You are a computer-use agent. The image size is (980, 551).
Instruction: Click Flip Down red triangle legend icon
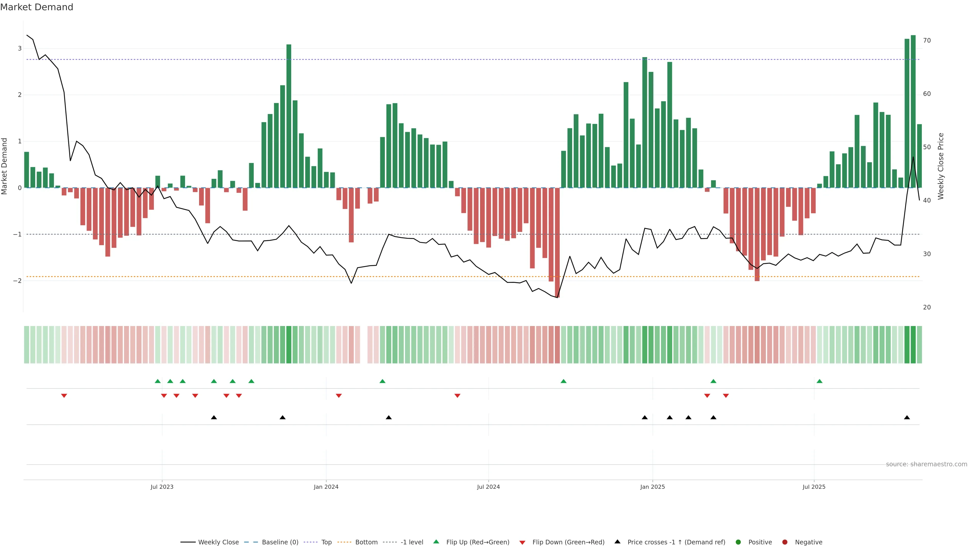[x=522, y=542]
